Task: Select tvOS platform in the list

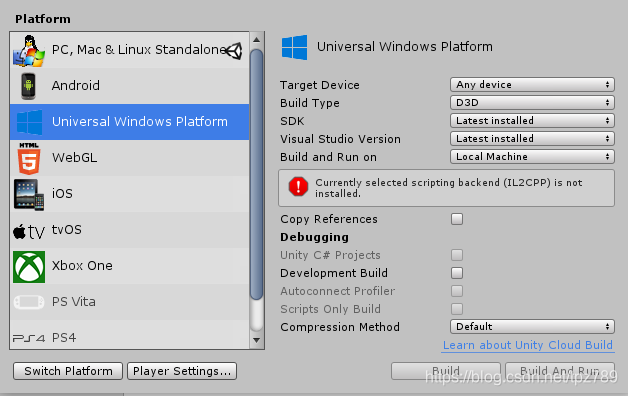Action: (129, 230)
